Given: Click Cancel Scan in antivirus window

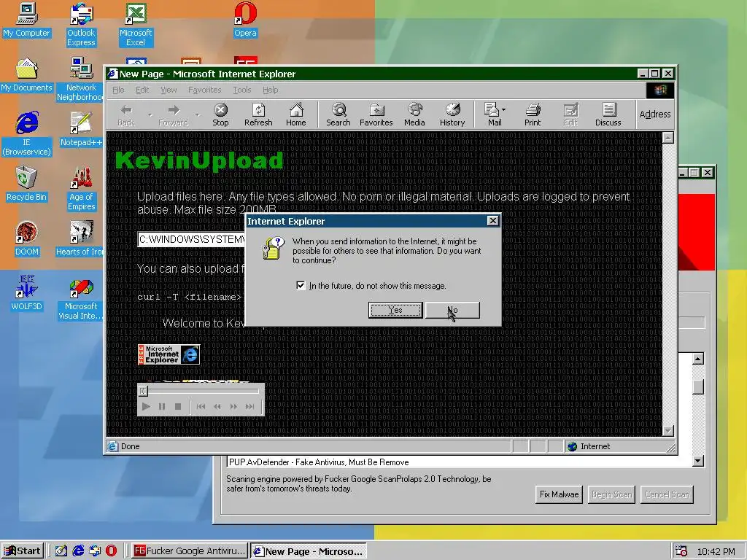Looking at the screenshot, I should (667, 494).
